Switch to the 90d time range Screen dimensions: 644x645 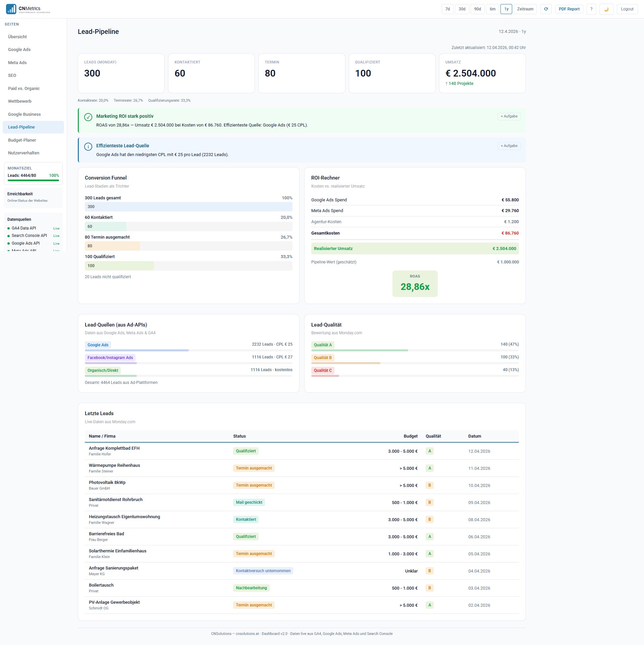477,9
